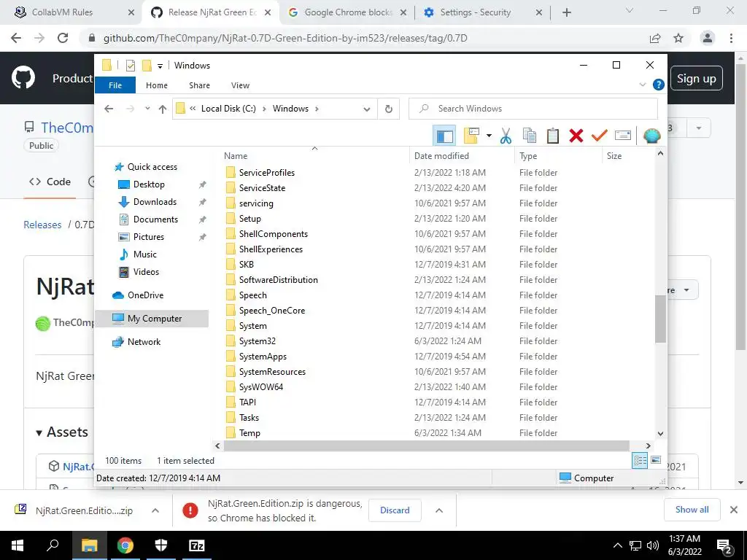Select the Temp folder
This screenshot has width=747, height=560.
(x=249, y=433)
